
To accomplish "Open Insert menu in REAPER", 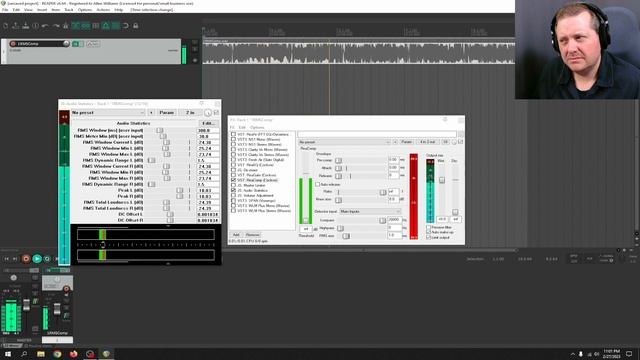I will pyautogui.click(x=42, y=10).
